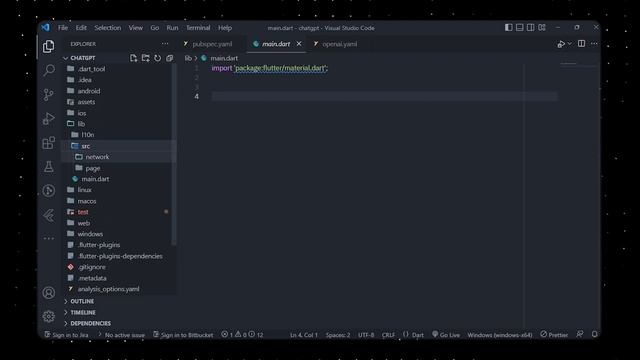Click the additional views ellipsis in activity bar
Screen dimensions: 640x360
49,238
